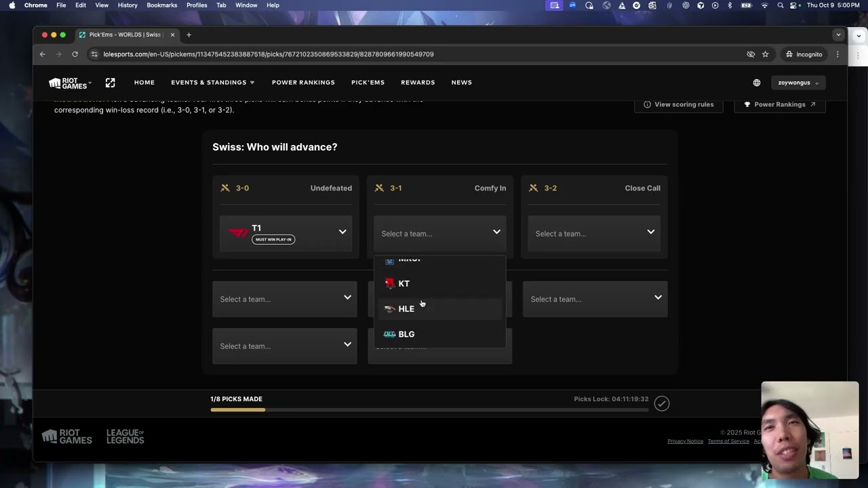Screen dimensions: 868x488
Task: Close the Pick'Ems WORLDS tab
Action: [172, 35]
